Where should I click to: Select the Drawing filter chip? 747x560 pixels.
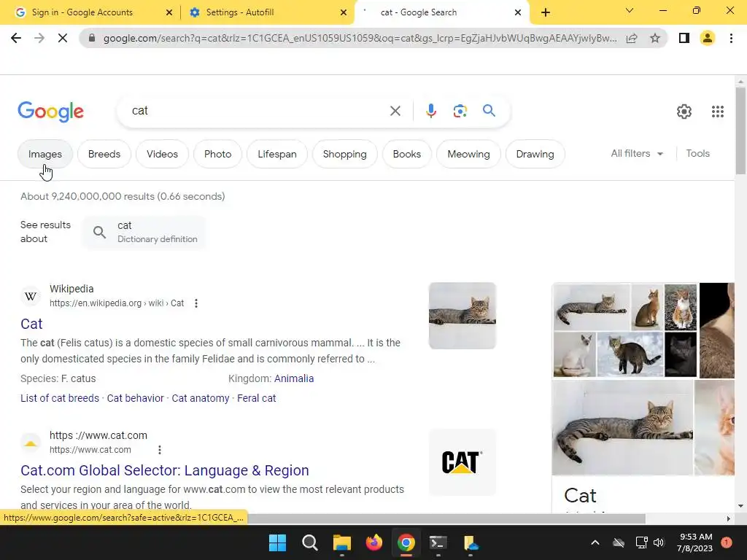pyautogui.click(x=535, y=154)
